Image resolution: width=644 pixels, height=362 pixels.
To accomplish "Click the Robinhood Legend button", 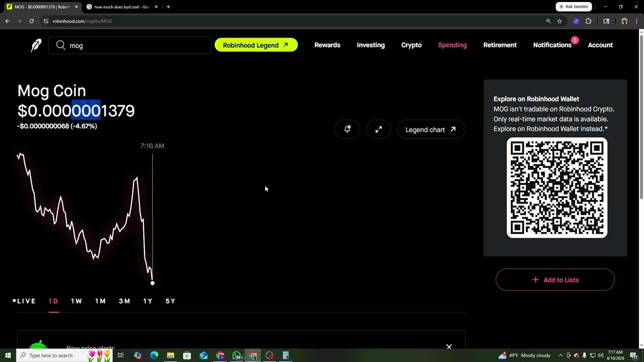I will pos(256,45).
